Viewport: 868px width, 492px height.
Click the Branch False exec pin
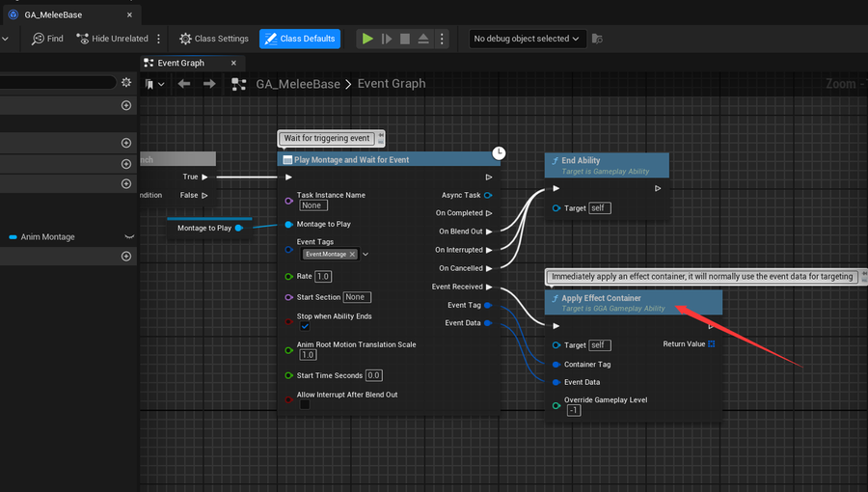[204, 196]
